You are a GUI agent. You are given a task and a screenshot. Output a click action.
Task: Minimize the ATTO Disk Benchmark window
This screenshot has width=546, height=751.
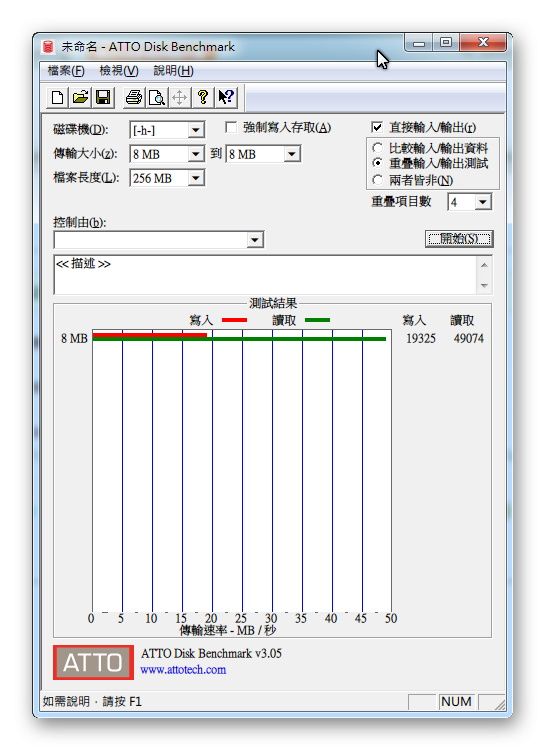[x=419, y=43]
